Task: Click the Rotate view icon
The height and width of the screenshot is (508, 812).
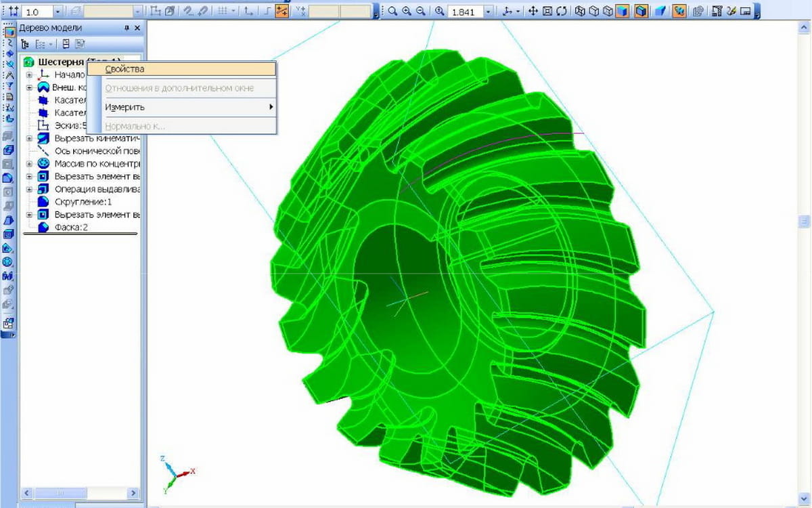Action: 561,12
